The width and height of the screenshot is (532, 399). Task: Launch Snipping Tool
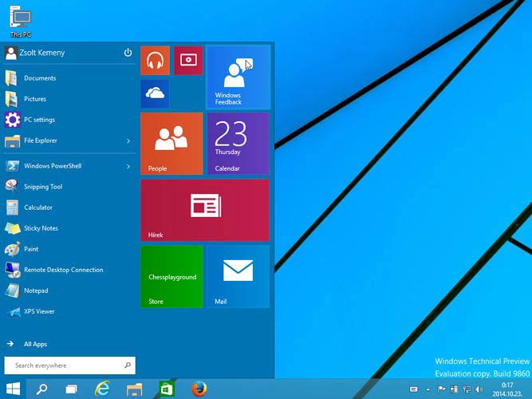coord(69,187)
